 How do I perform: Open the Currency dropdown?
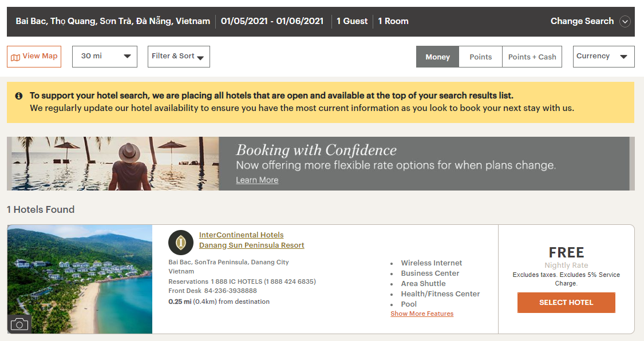pyautogui.click(x=604, y=57)
